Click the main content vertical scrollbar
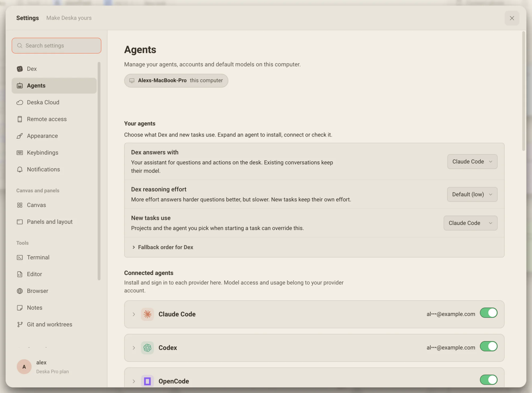The width and height of the screenshot is (532, 393). 523,91
